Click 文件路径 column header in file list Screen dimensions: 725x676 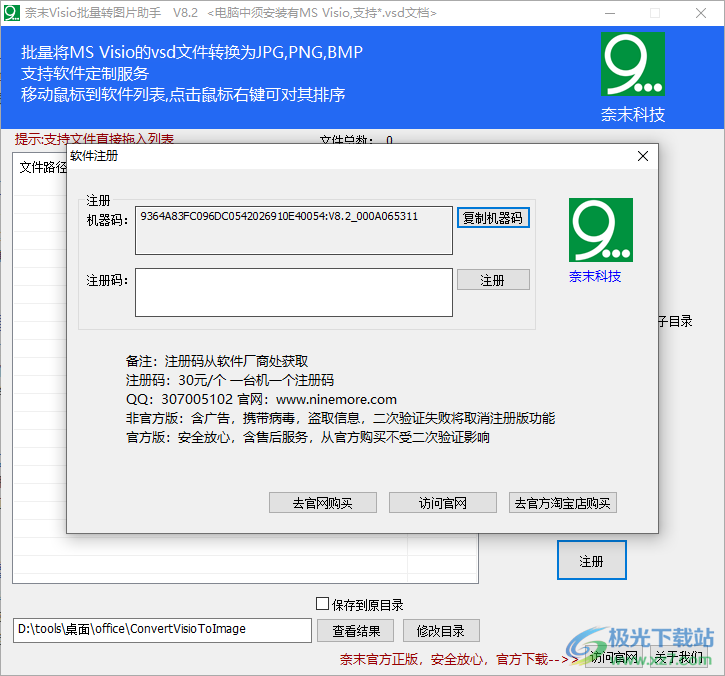pyautogui.click(x=43, y=167)
